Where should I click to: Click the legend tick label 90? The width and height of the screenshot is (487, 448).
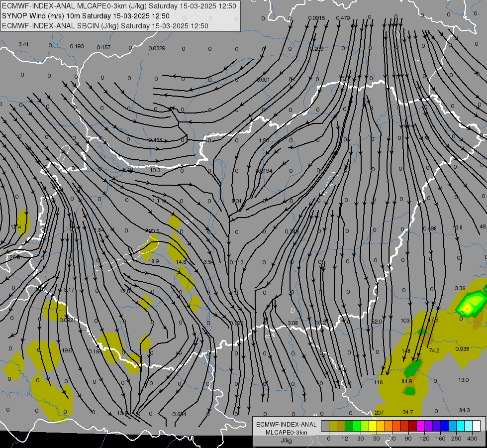pyautogui.click(x=408, y=439)
